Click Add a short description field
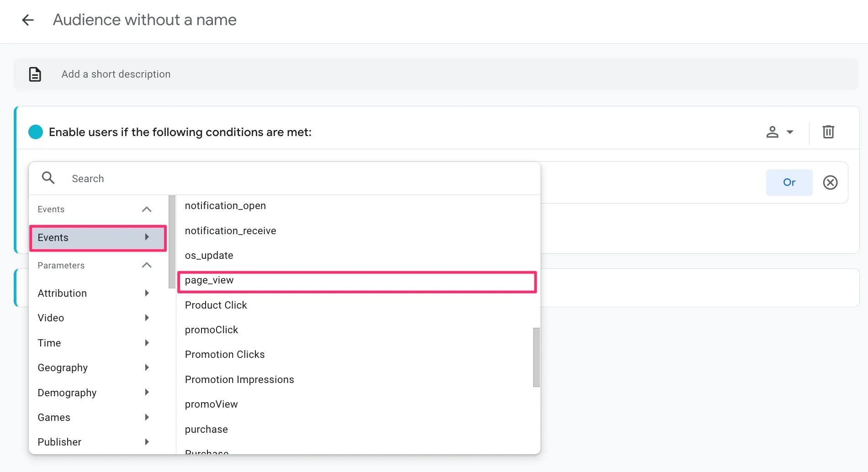 pos(116,74)
